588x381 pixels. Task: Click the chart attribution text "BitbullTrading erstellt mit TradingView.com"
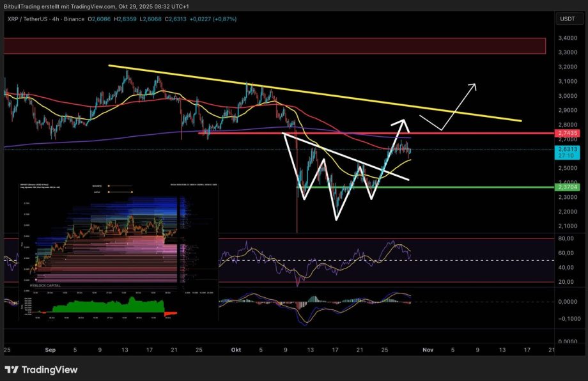tap(61, 6)
